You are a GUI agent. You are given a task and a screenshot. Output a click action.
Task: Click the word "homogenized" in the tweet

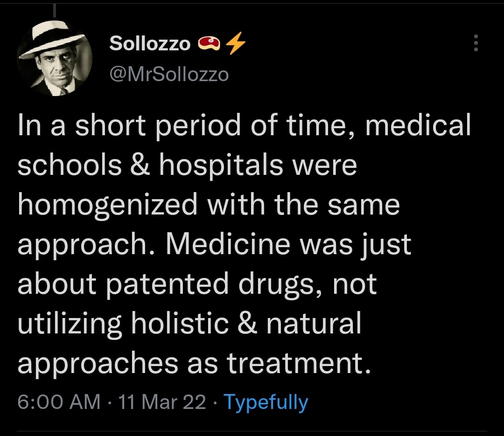click(107, 206)
